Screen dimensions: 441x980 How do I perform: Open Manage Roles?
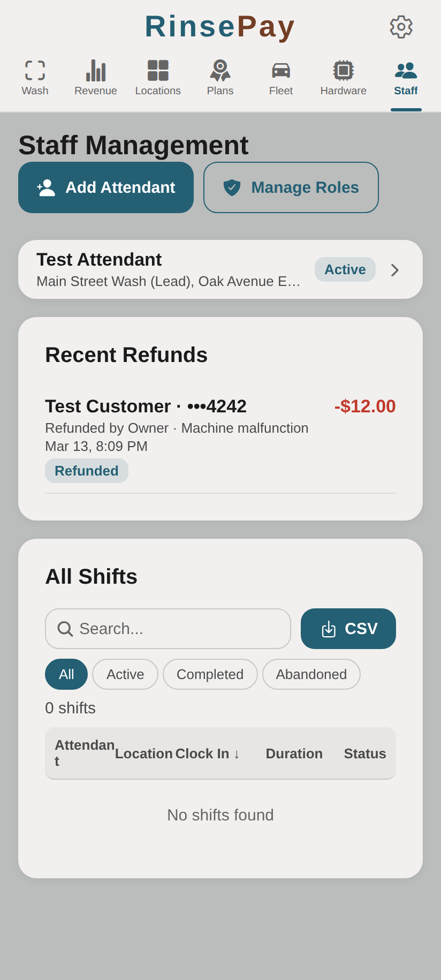coord(291,187)
